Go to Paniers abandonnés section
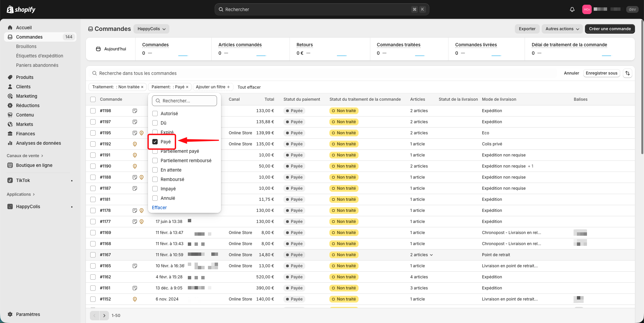 pos(37,65)
